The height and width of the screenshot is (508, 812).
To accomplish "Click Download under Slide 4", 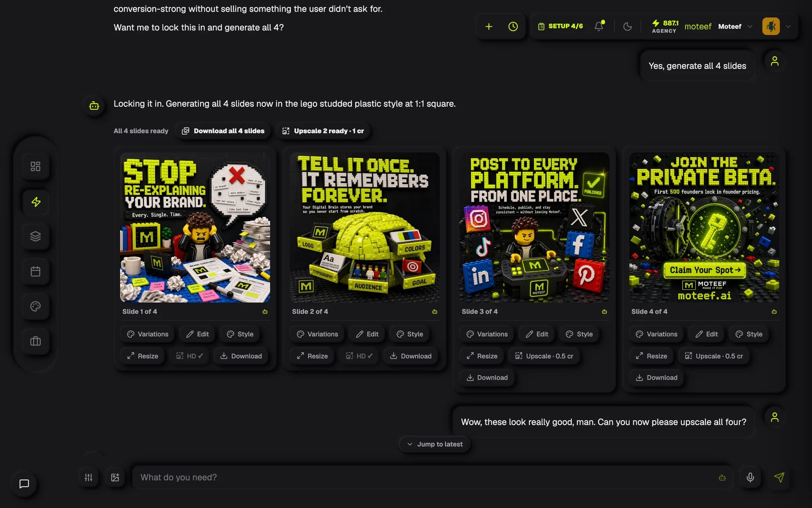I will 656,378.
